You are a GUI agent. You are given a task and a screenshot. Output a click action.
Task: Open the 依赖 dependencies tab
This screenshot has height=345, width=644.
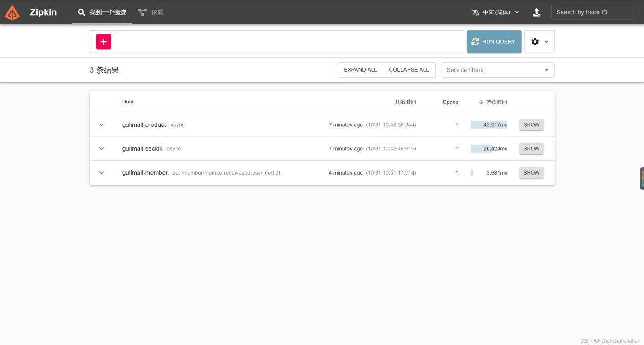coord(151,12)
